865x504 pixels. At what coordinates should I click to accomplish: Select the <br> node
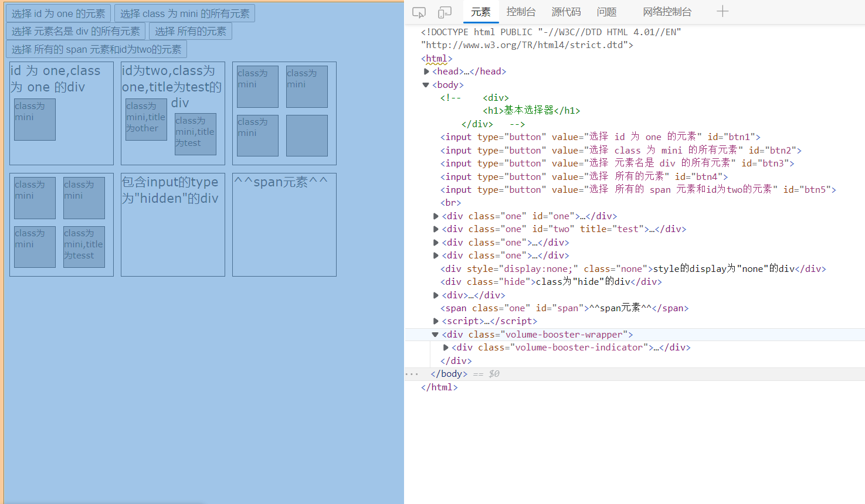(451, 203)
